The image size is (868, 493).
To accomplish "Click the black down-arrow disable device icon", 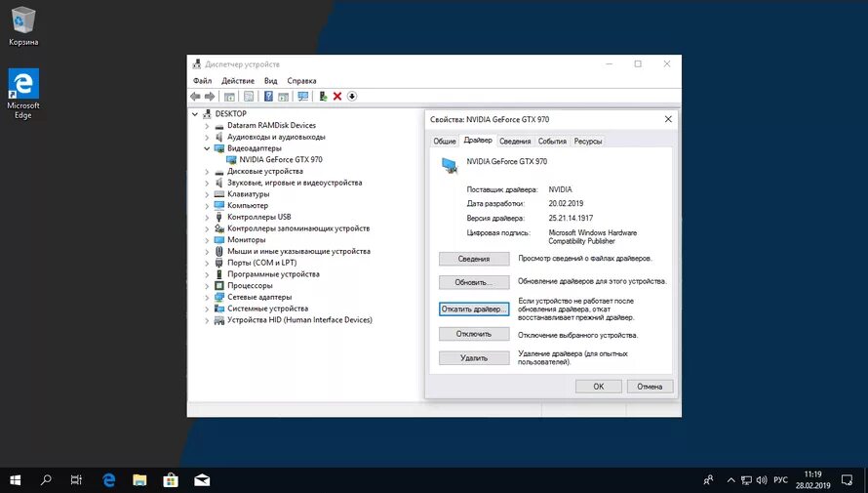I will pos(352,97).
